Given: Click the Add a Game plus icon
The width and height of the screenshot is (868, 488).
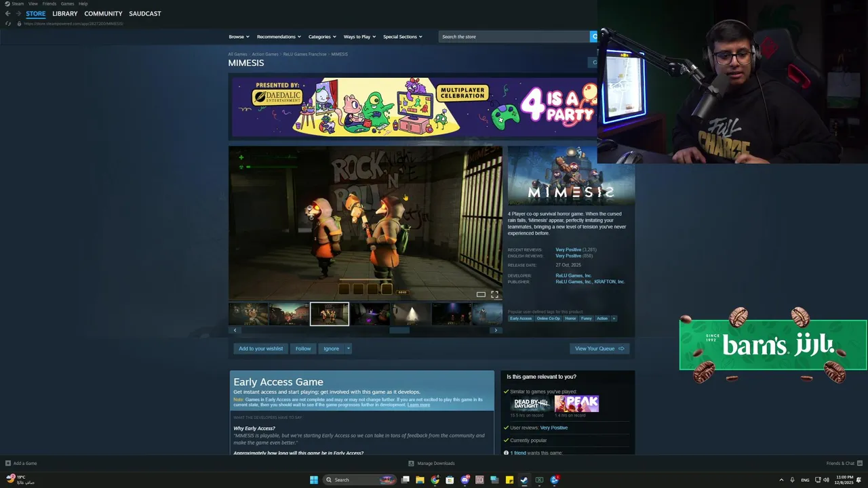Looking at the screenshot, I should [x=8, y=464].
